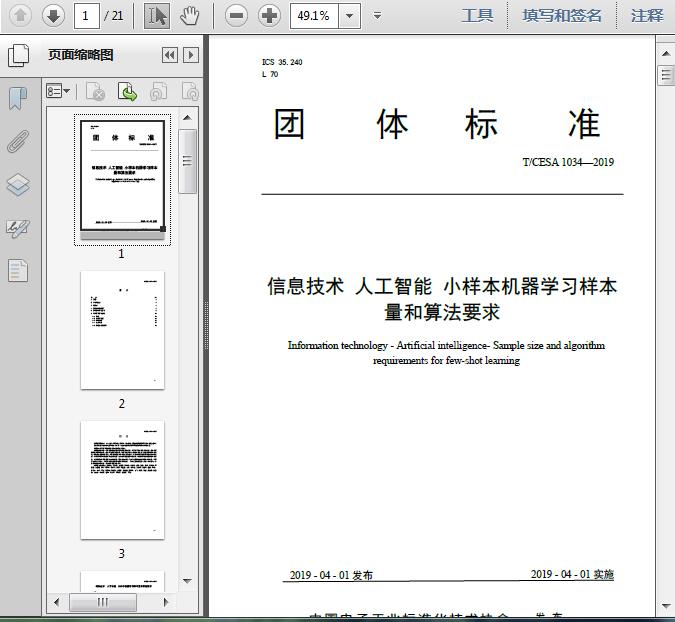Click the extract page green-arrow icon
The image size is (675, 622).
[127, 92]
